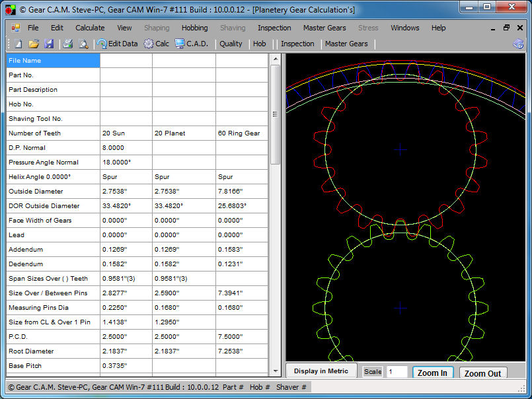The width and height of the screenshot is (532, 399).
Task: Open the Help menu
Action: point(438,28)
